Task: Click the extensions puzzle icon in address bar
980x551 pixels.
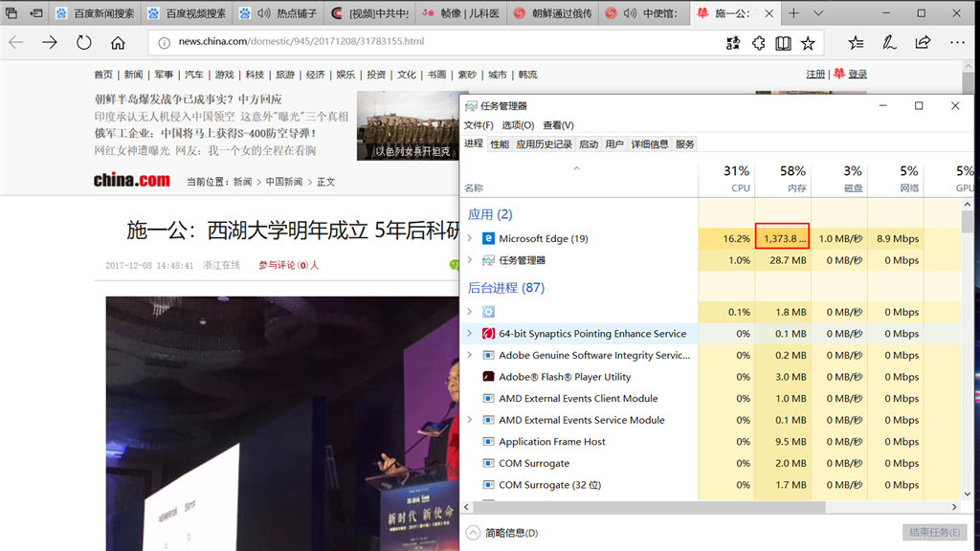Action: tap(758, 42)
